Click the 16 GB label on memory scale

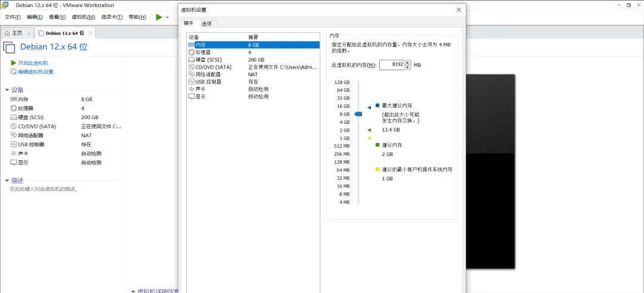(x=344, y=106)
